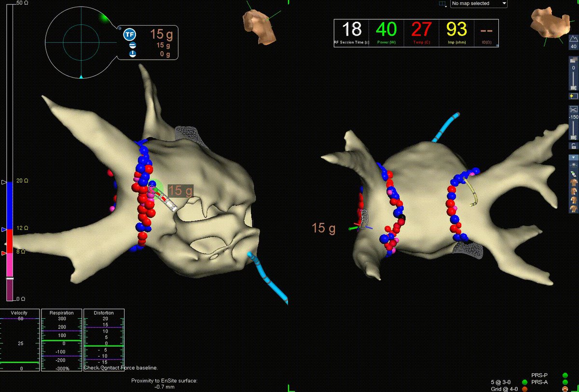The width and height of the screenshot is (579, 392).
Task: Click the 0 Ω scale label
Action: [22, 299]
